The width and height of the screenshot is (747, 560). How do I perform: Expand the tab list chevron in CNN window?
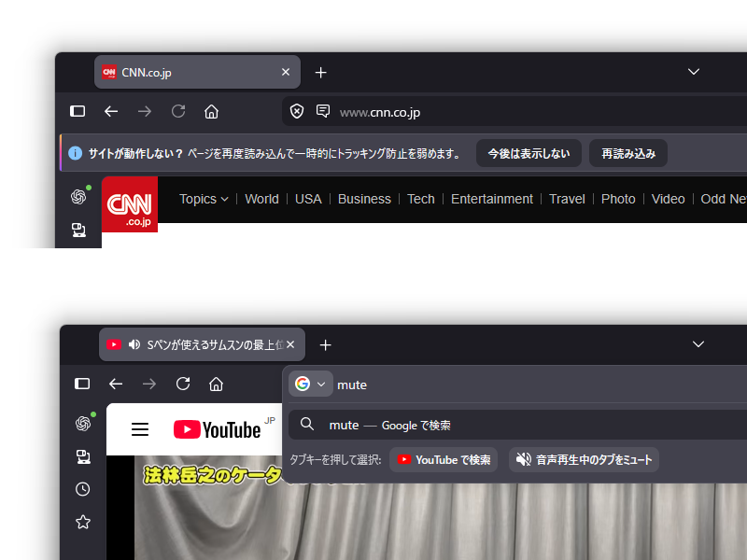point(694,72)
